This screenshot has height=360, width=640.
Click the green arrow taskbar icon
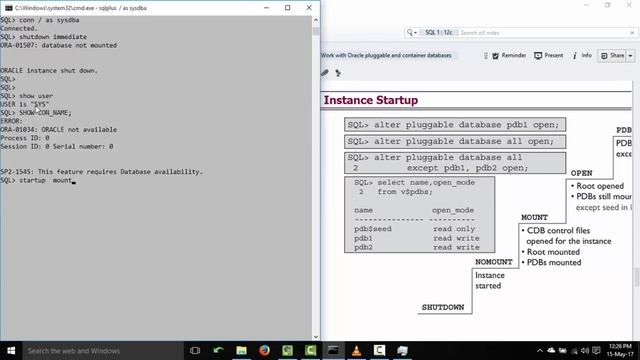(218, 351)
